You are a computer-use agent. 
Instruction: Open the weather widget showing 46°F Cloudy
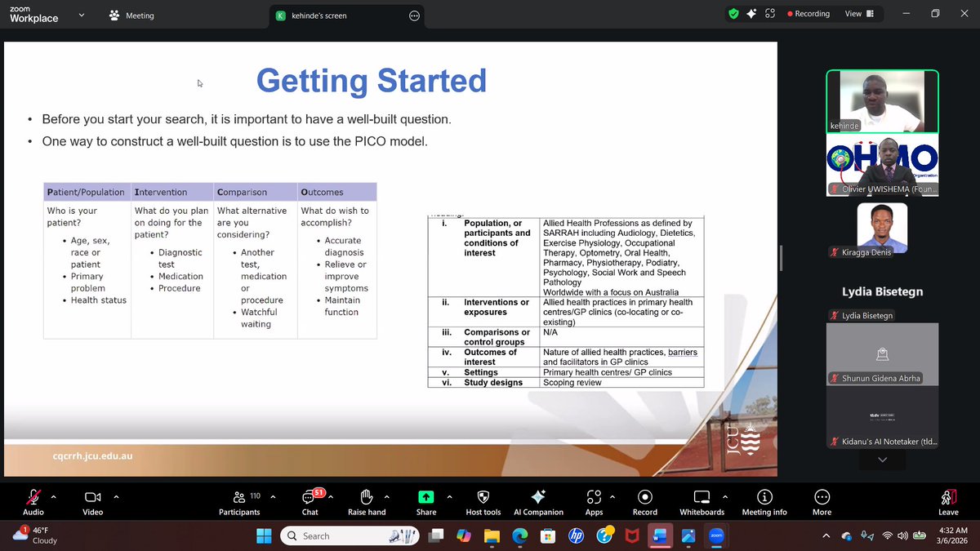click(34, 535)
